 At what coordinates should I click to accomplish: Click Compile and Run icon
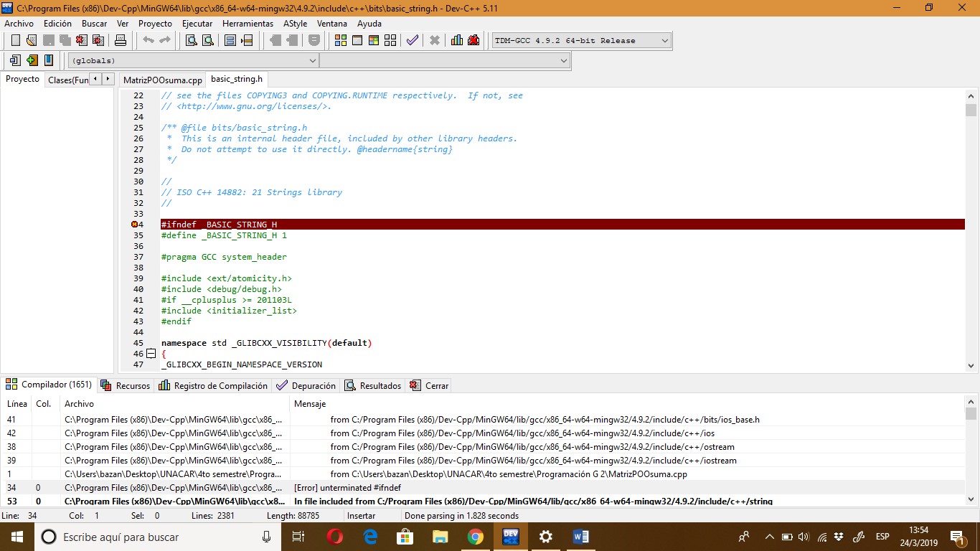pos(374,40)
